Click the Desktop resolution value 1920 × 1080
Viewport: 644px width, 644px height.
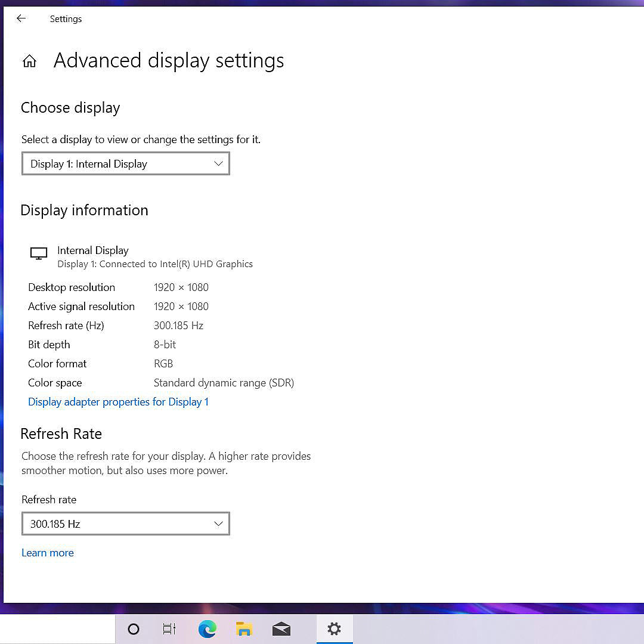click(181, 287)
